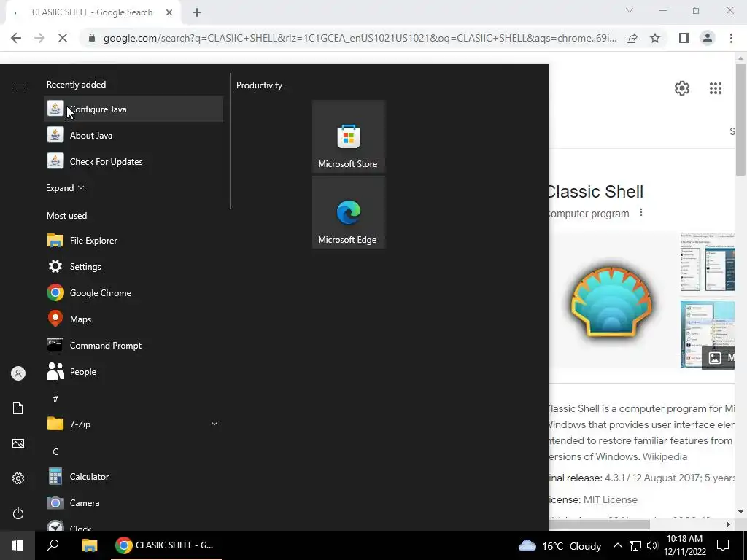Open the user account icon in Start rail
The image size is (747, 560).
(x=18, y=373)
